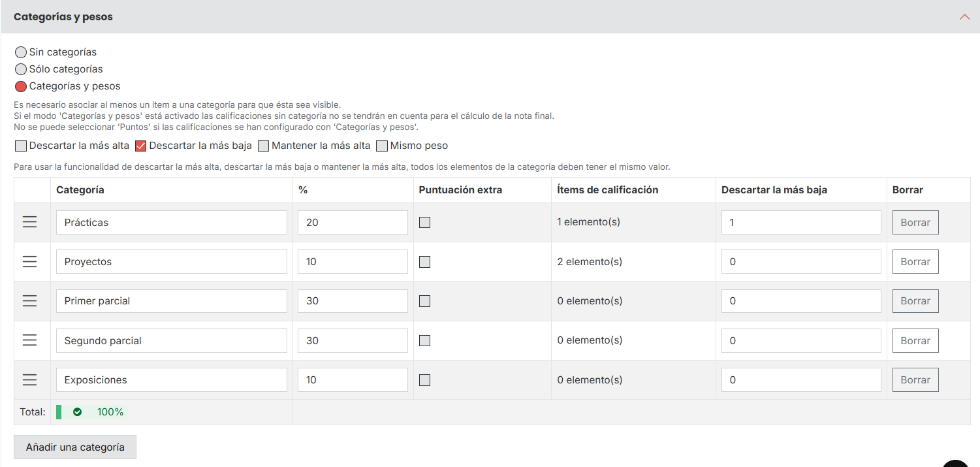
Task: Enable the Mantener la más alta checkbox
Action: coord(263,146)
